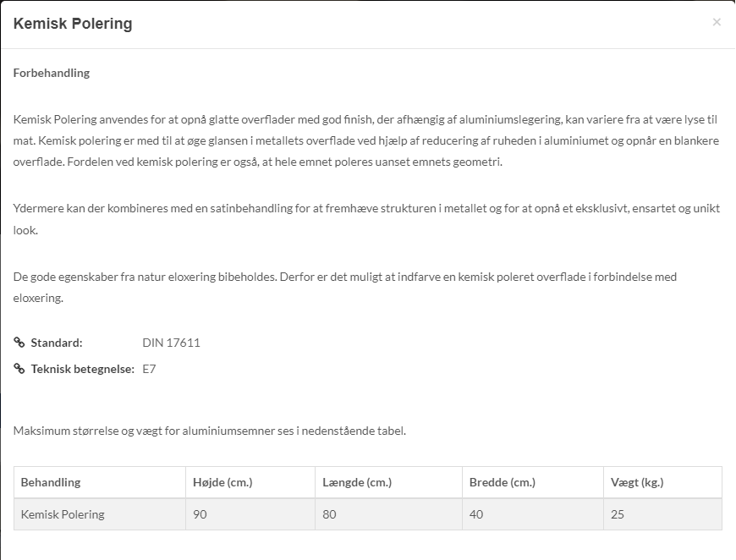Image resolution: width=736 pixels, height=560 pixels.
Task: Click the Maksimum størrelse og vægt sentence
Action: (210, 431)
